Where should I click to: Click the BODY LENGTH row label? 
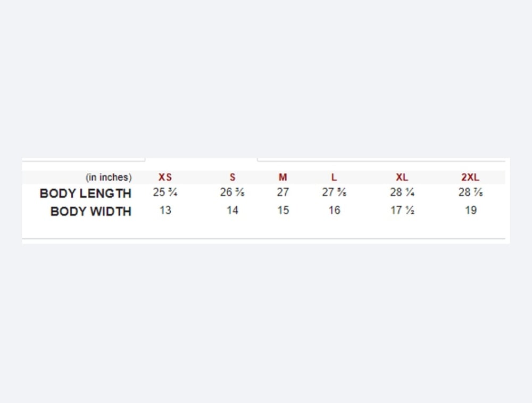86,193
